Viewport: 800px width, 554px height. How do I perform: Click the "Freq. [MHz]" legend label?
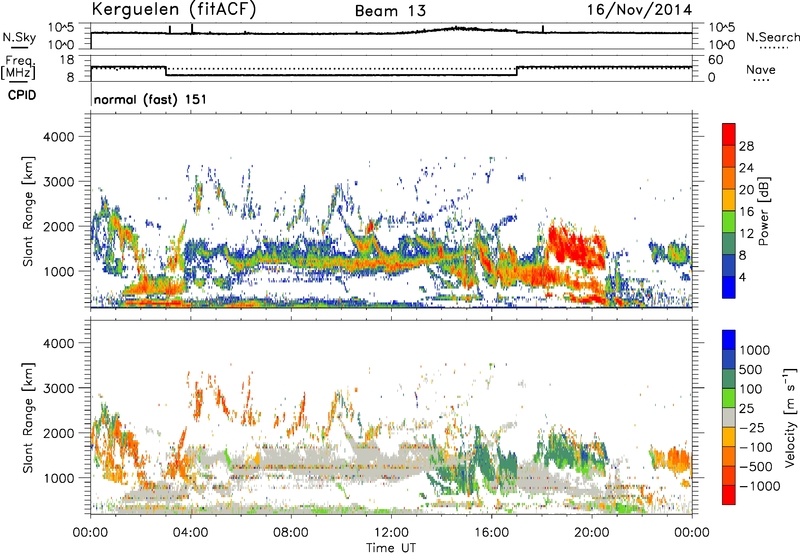(18, 68)
